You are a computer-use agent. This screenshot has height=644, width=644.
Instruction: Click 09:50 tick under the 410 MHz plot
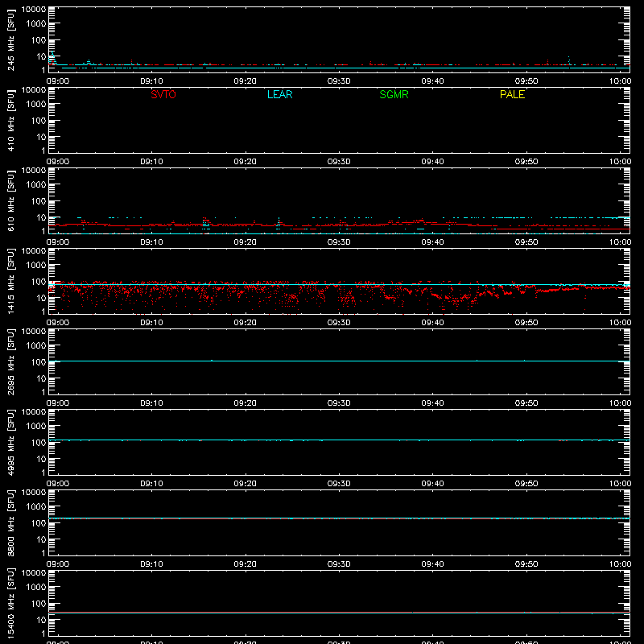(526, 162)
